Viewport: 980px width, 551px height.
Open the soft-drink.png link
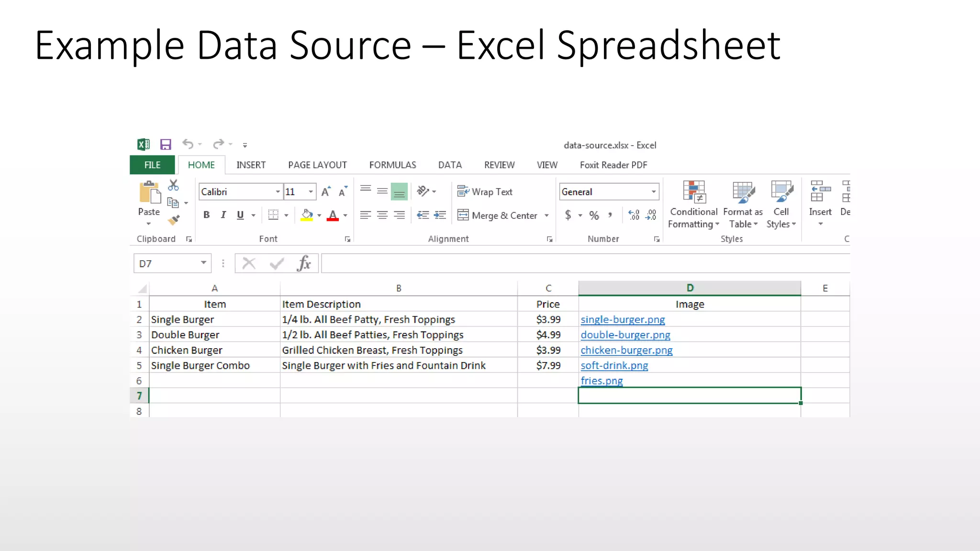(614, 365)
